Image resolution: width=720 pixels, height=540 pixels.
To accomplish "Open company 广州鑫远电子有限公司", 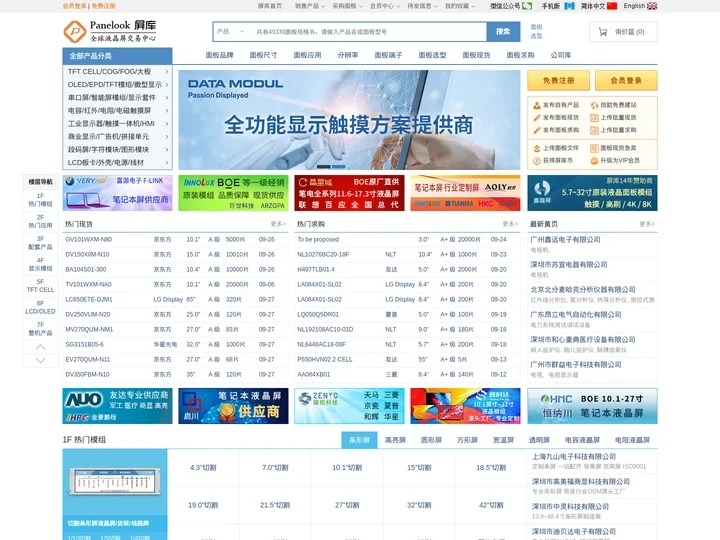I will (565, 240).
